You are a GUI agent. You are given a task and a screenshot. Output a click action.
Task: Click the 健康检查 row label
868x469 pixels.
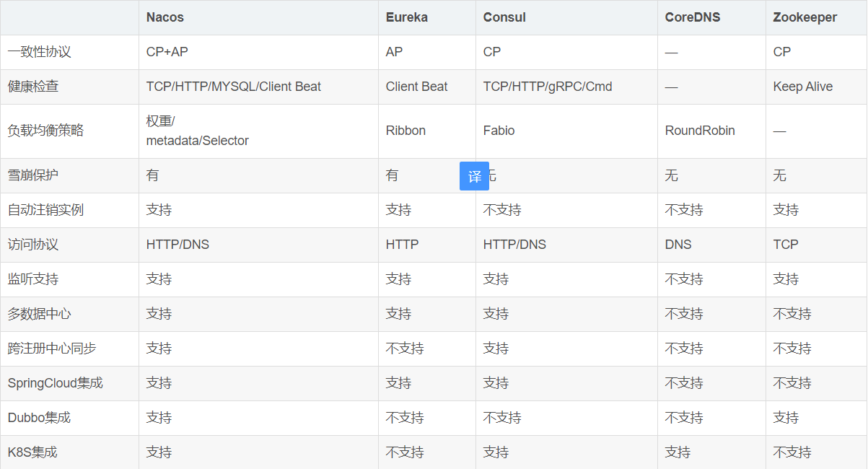(x=33, y=87)
